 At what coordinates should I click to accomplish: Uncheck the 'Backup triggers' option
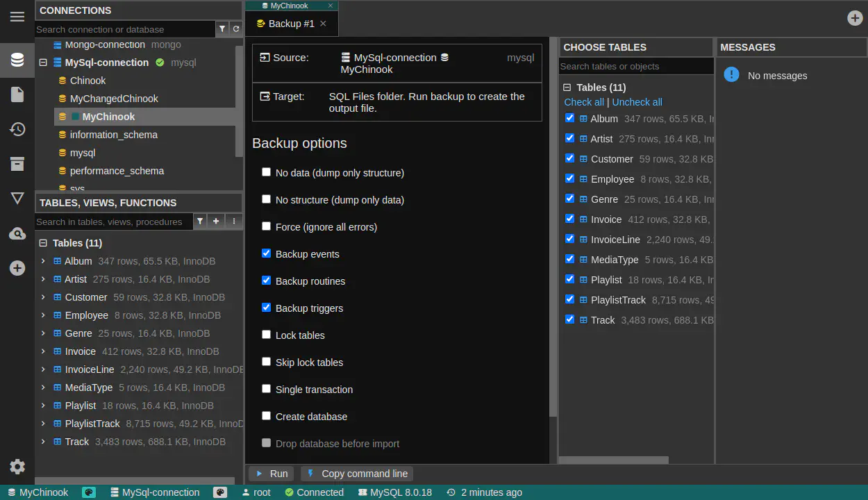266,308
